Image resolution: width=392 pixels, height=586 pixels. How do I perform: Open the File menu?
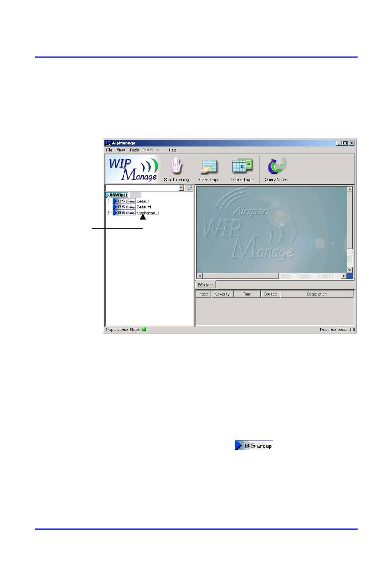coord(109,150)
